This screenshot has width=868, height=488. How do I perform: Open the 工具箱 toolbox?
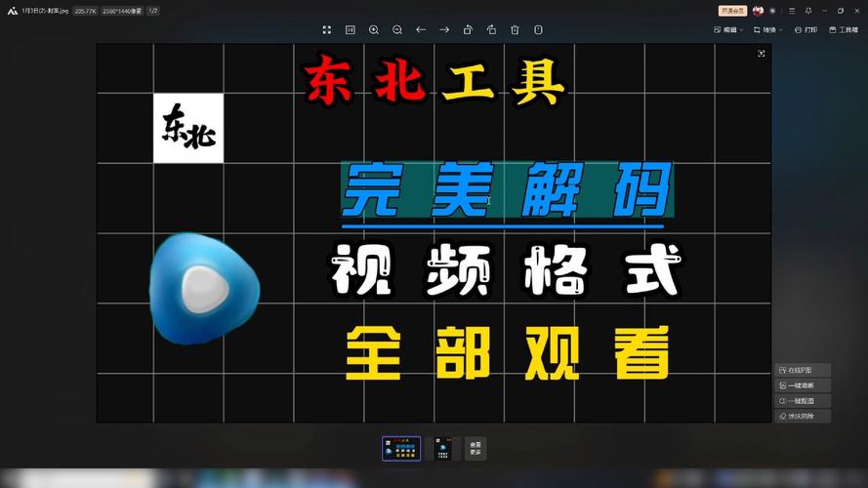pyautogui.click(x=844, y=30)
